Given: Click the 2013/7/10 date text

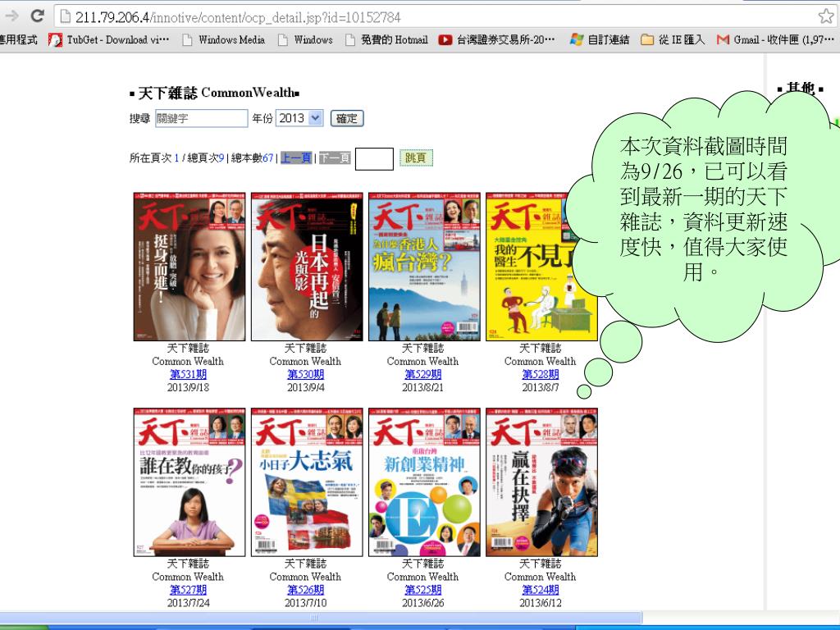Looking at the screenshot, I should 305,603.
